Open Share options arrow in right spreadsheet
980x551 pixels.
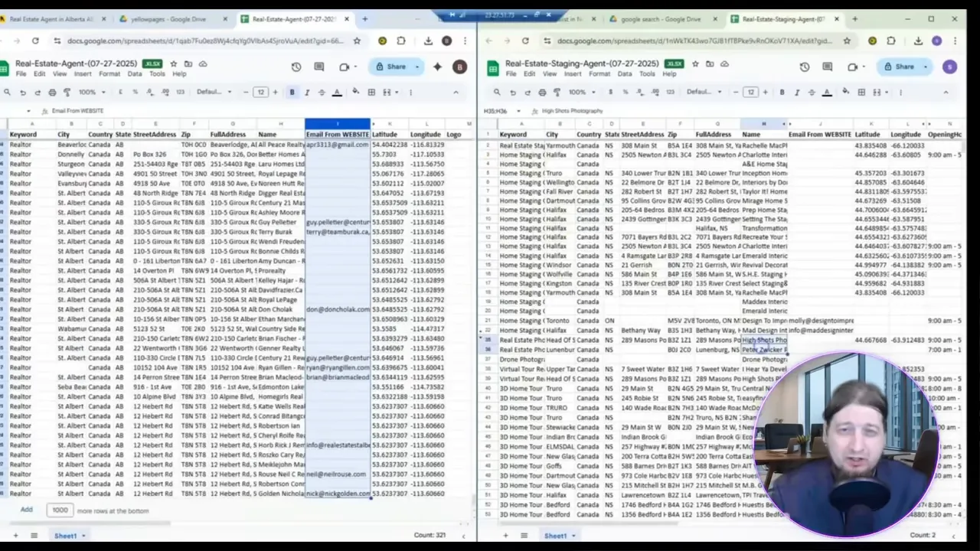(926, 67)
